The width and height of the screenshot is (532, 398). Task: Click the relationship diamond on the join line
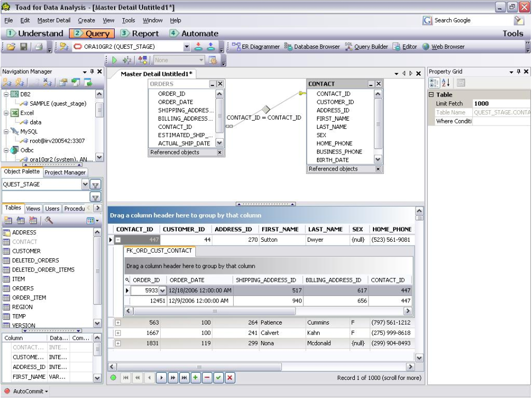(x=266, y=109)
